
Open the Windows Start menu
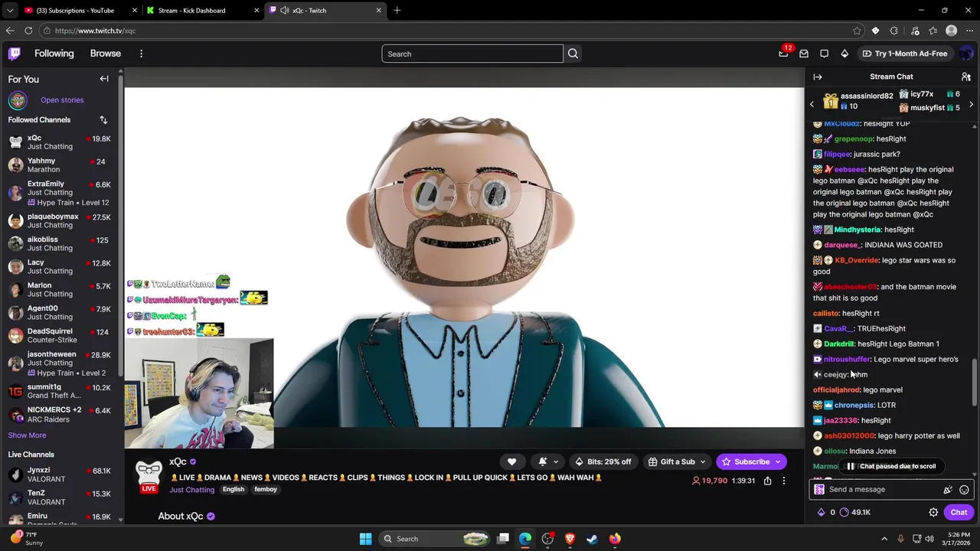365,539
